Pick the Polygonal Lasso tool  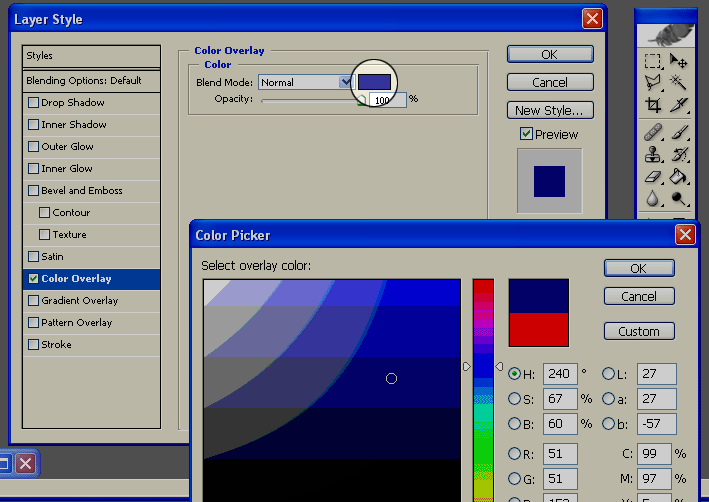click(653, 83)
